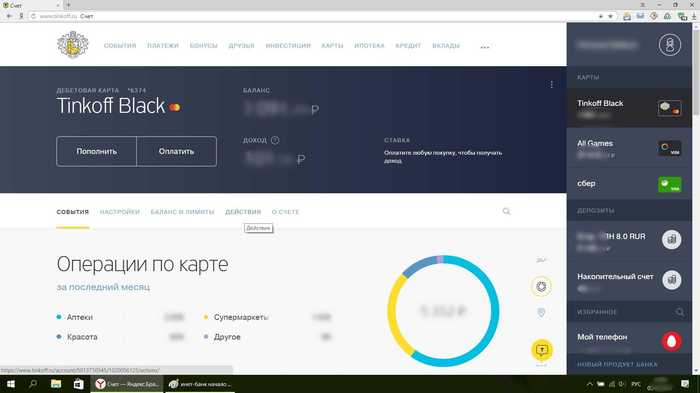Switch to the Yandex Browser taskbar window
Viewport: 700px width, 393px height.
click(x=128, y=384)
